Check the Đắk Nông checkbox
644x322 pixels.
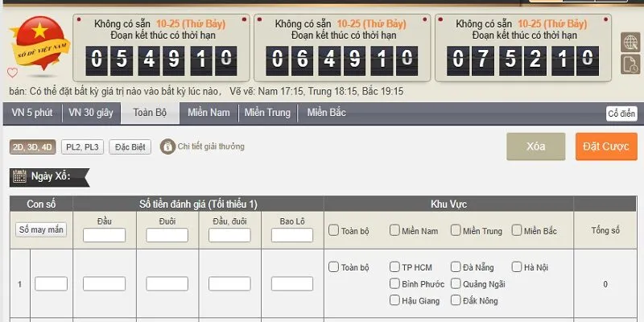click(456, 300)
